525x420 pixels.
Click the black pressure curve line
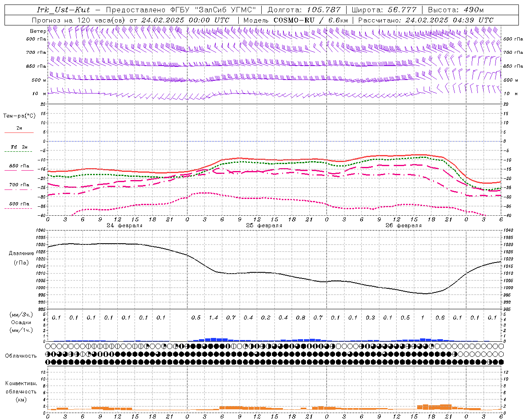(x=275, y=273)
